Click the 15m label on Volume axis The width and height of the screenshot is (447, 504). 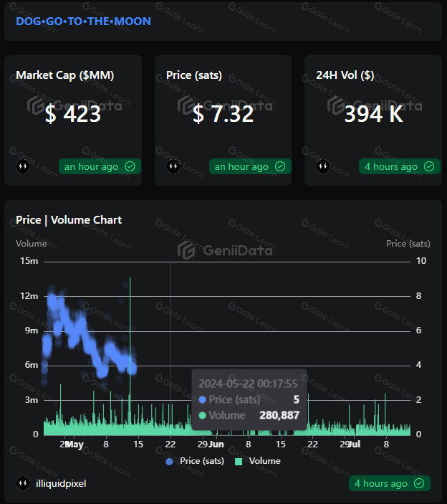point(29,261)
